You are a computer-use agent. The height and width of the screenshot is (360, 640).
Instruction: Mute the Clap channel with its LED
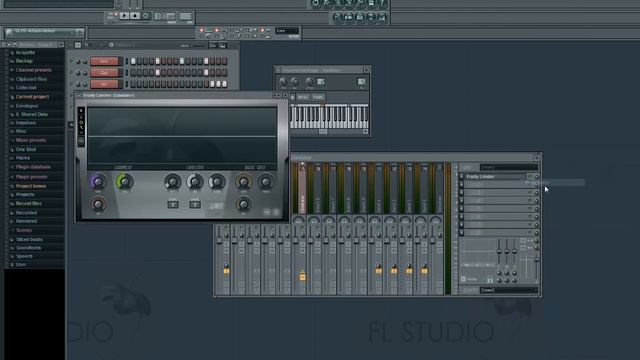(x=71, y=73)
